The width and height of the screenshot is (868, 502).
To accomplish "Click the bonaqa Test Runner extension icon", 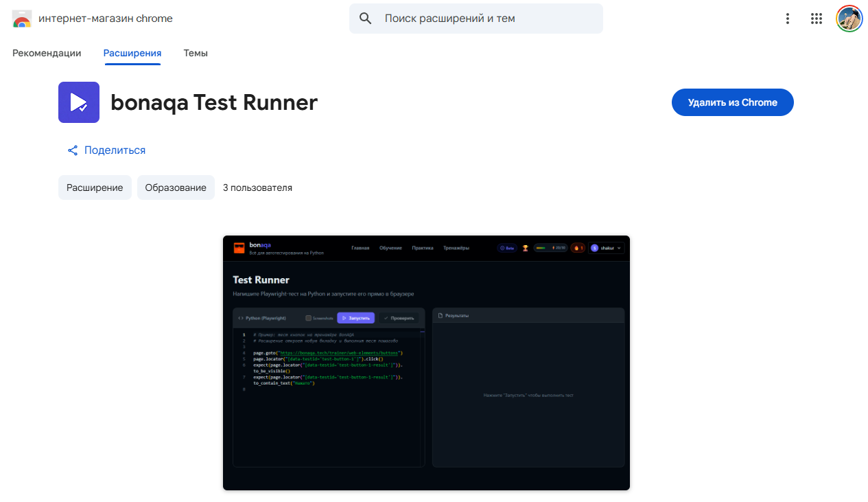I will pyautogui.click(x=79, y=102).
